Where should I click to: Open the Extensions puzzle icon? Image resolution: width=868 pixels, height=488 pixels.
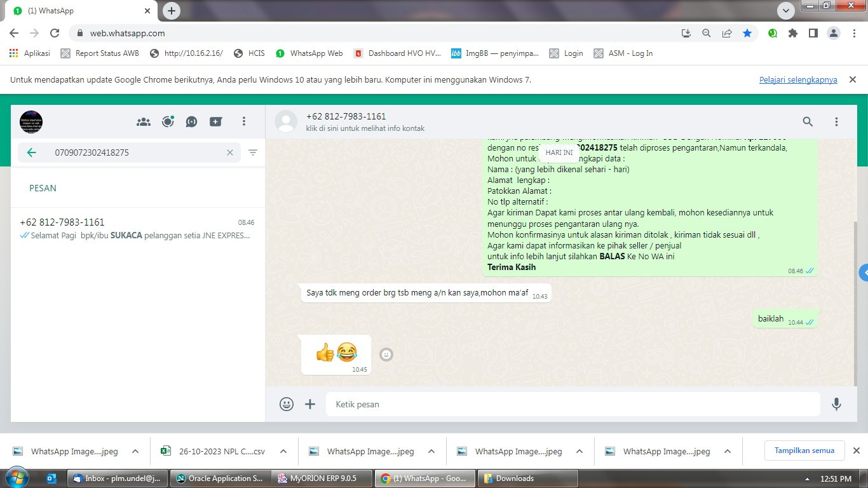[792, 33]
